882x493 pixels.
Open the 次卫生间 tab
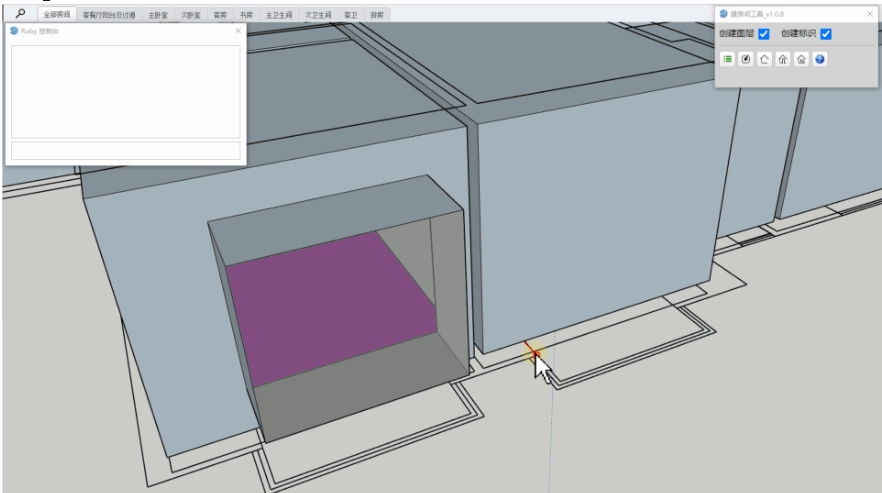(318, 16)
